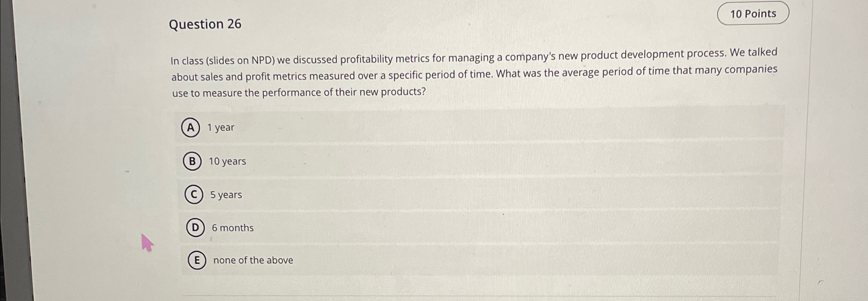Select radio button B for "10 years"
Viewport: 868px width, 301px height.
click(x=193, y=162)
